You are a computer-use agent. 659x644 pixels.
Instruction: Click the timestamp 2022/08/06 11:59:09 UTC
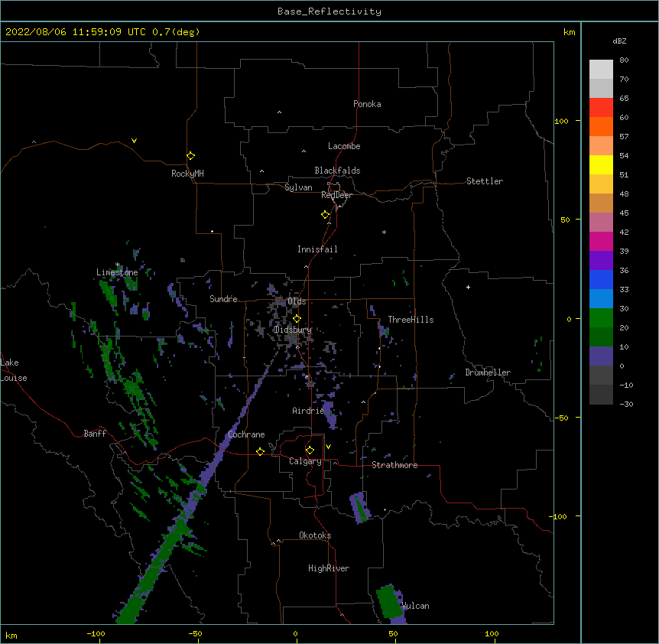pos(75,32)
